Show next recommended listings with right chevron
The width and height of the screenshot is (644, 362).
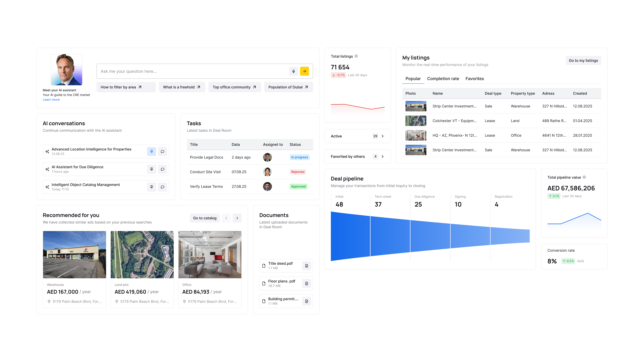point(237,218)
